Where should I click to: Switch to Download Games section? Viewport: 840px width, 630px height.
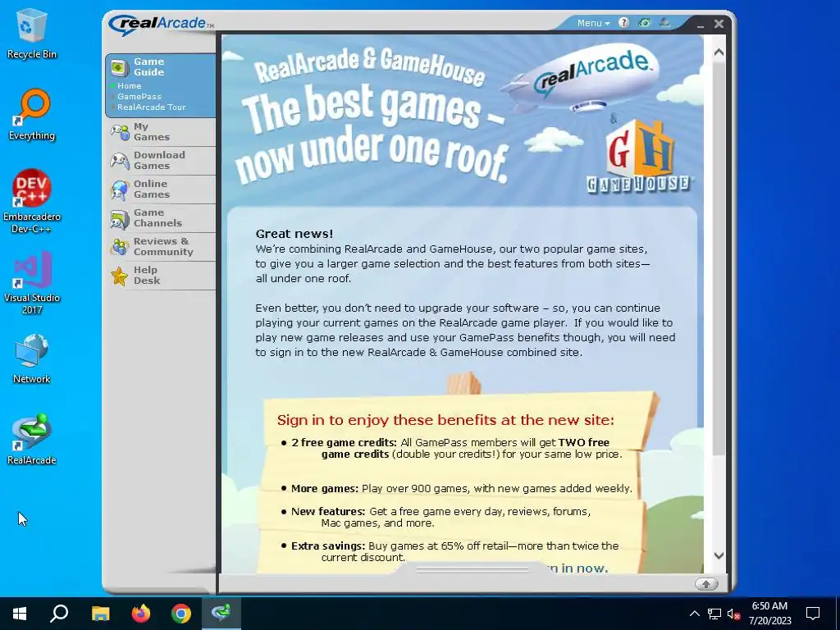tap(159, 160)
